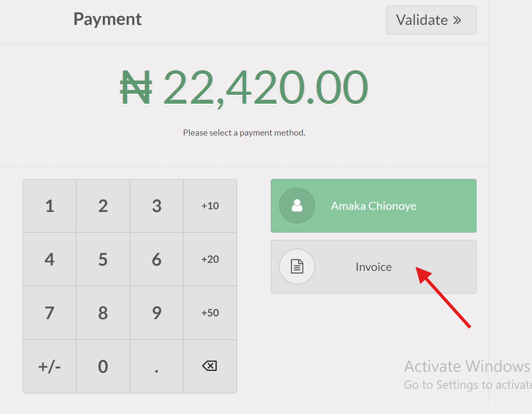
Task: Tap the number 8 key
Action: tap(103, 313)
